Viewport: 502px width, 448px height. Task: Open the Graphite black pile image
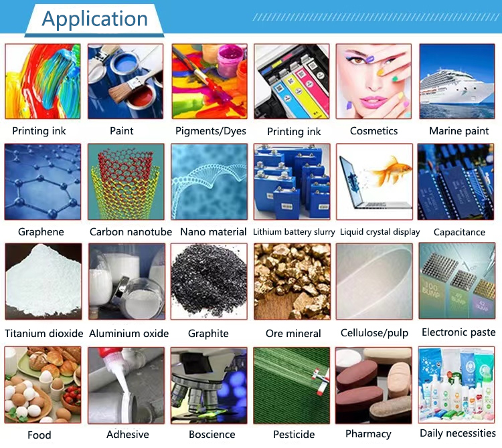(x=209, y=282)
